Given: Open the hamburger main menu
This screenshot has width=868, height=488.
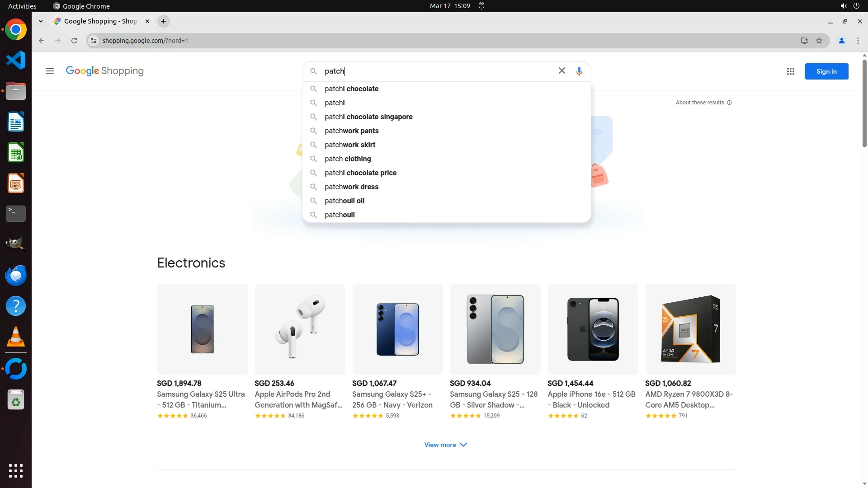Looking at the screenshot, I should click(x=50, y=71).
